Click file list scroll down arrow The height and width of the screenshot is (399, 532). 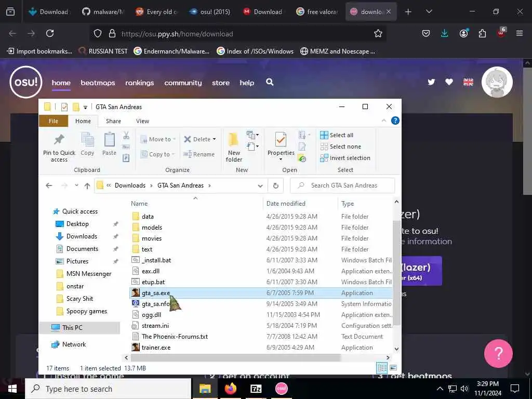click(x=396, y=349)
